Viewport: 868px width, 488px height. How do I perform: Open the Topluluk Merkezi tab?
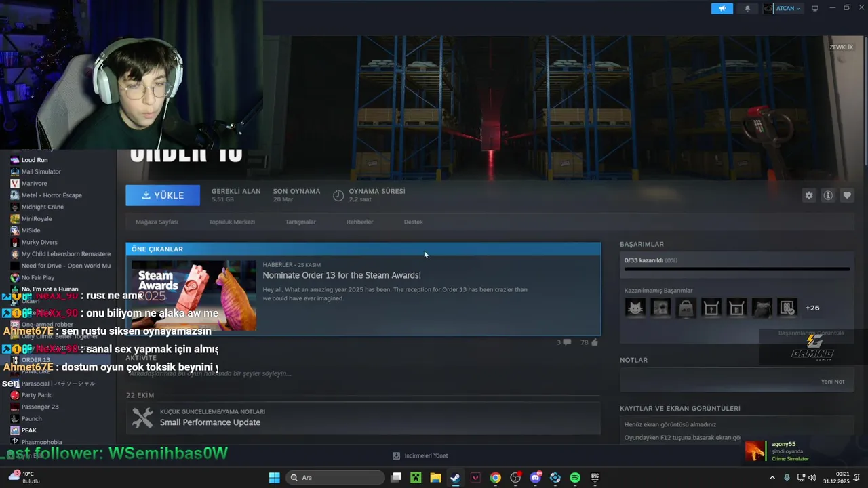coord(232,222)
